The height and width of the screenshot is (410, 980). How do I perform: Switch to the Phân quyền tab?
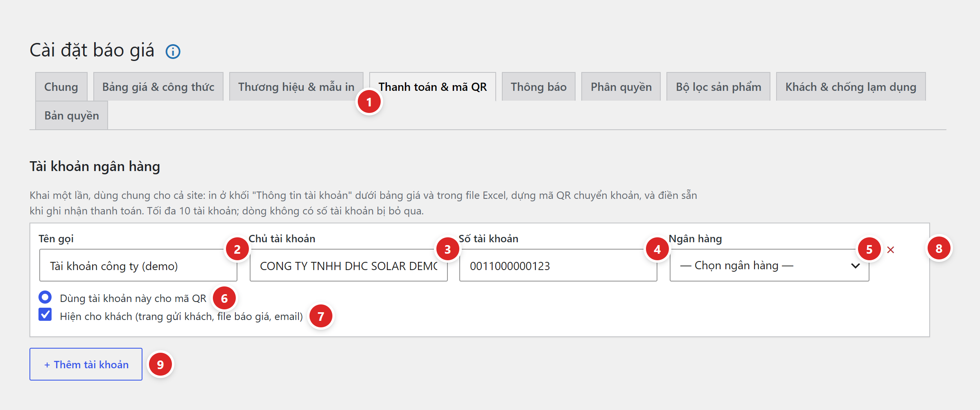point(621,87)
